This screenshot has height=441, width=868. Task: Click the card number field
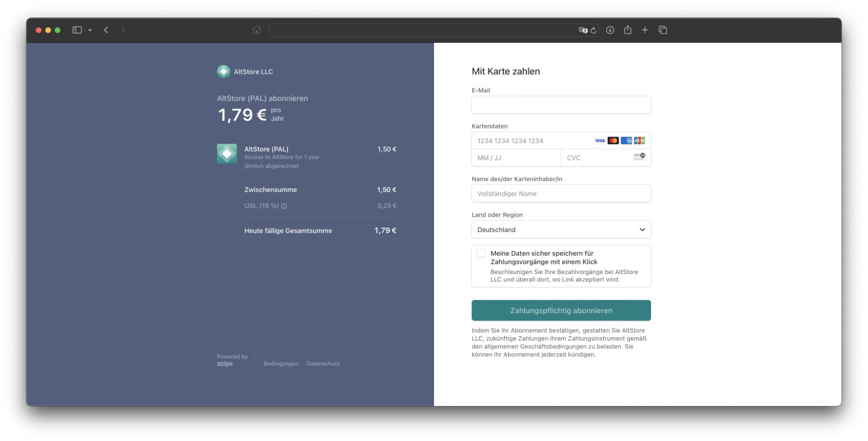point(530,141)
